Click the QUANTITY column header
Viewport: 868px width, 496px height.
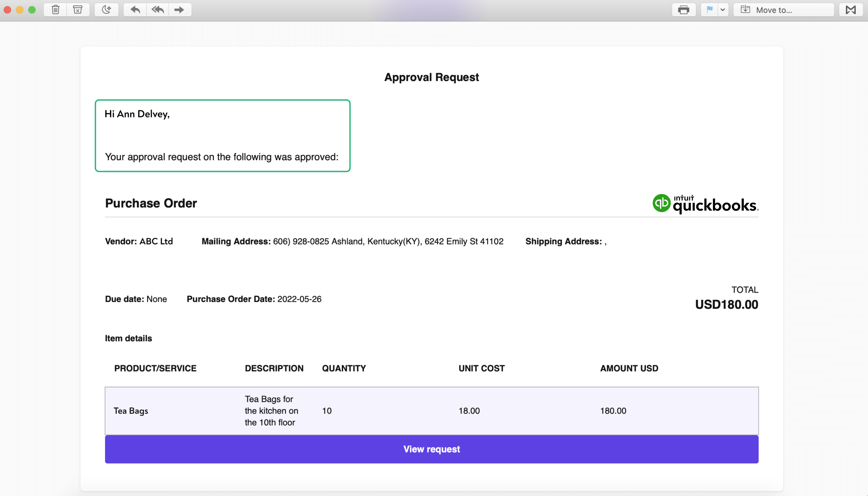(344, 368)
